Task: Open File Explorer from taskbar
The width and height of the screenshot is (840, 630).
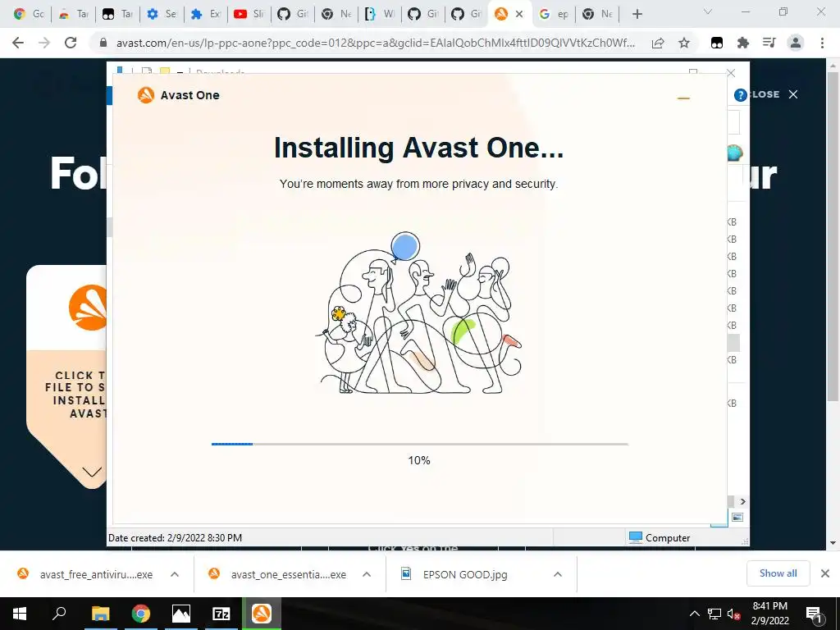Action: pos(100,614)
